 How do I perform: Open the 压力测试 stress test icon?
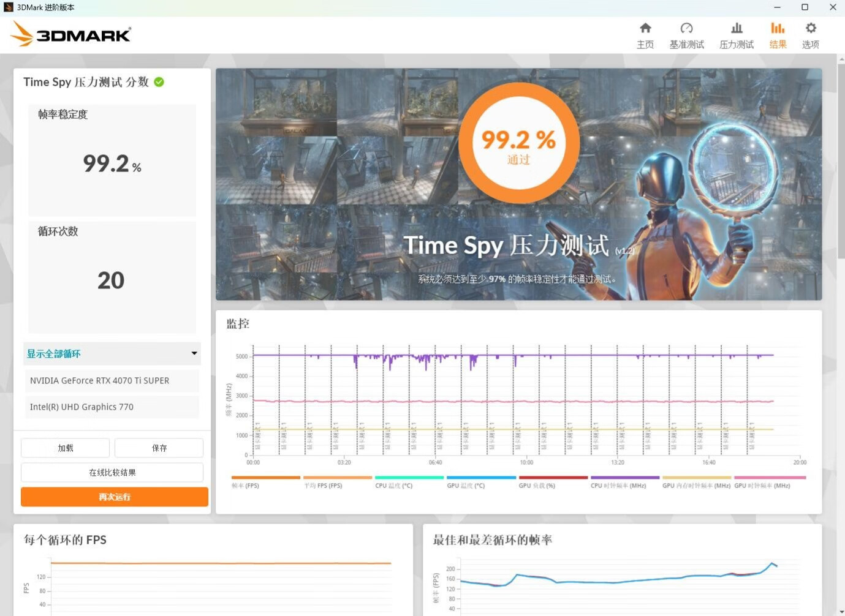pyautogui.click(x=737, y=28)
